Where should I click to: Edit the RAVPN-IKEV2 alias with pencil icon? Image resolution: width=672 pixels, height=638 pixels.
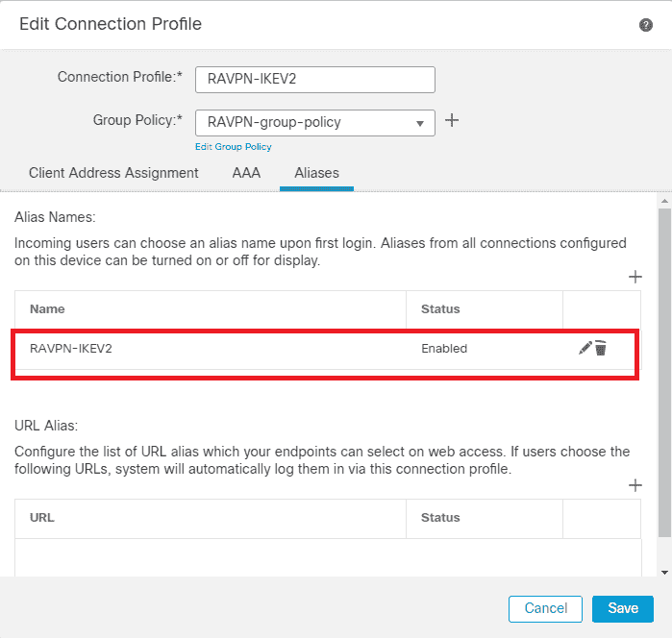point(585,348)
